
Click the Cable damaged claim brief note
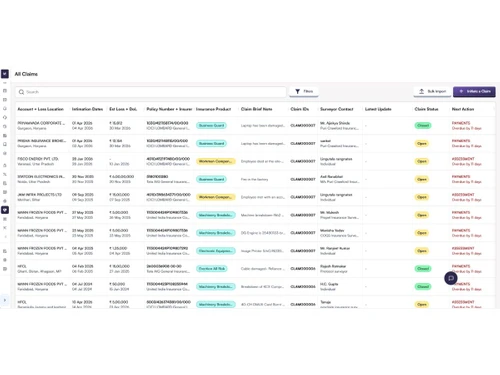[263, 269]
